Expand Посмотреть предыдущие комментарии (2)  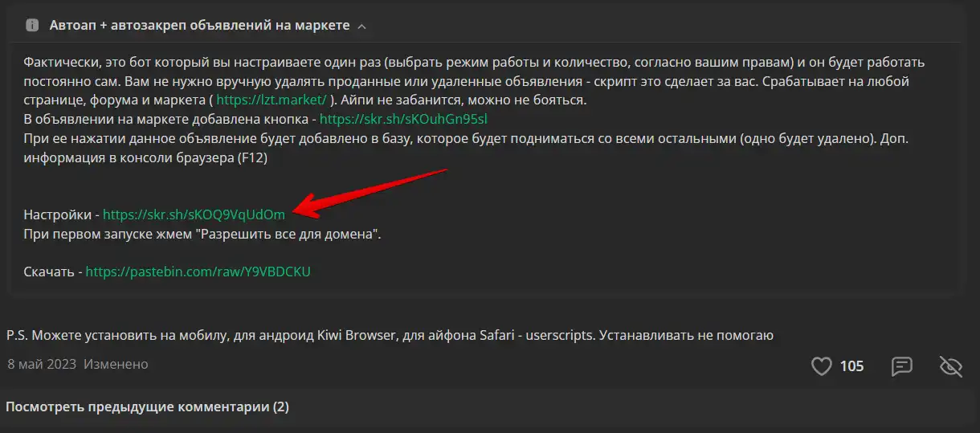click(147, 406)
